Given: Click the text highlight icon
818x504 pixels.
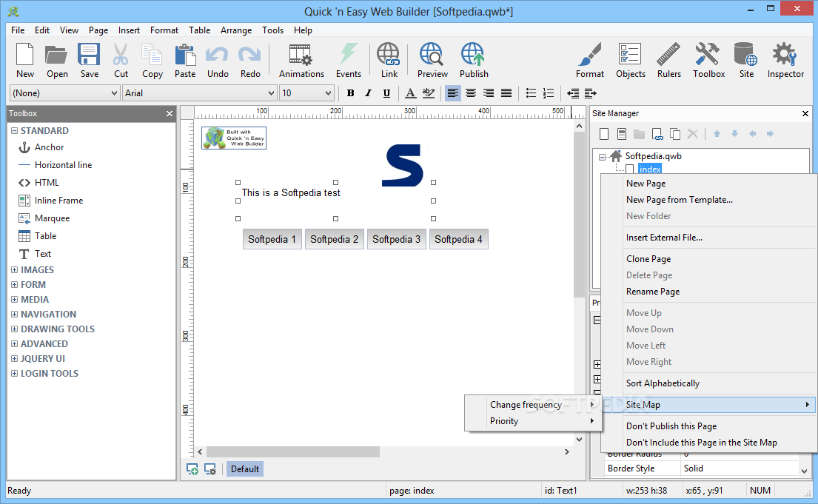Looking at the screenshot, I should pos(429,93).
